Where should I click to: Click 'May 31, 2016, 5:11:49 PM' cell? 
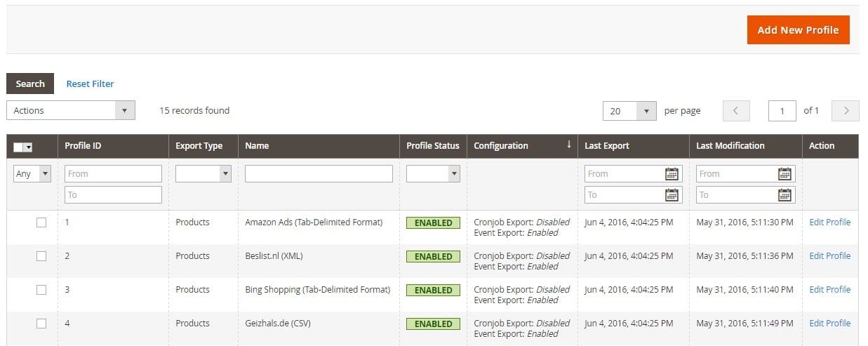click(x=746, y=323)
